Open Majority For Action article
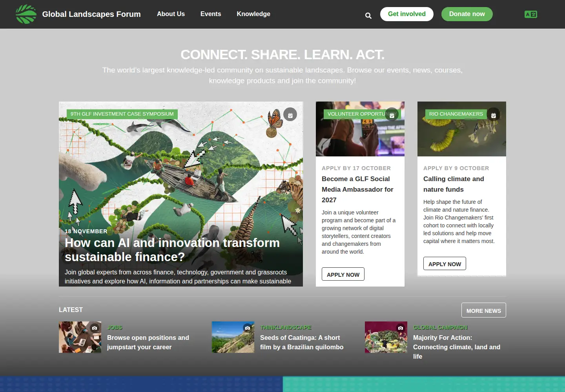Image resolution: width=565 pixels, height=392 pixels. [457, 347]
